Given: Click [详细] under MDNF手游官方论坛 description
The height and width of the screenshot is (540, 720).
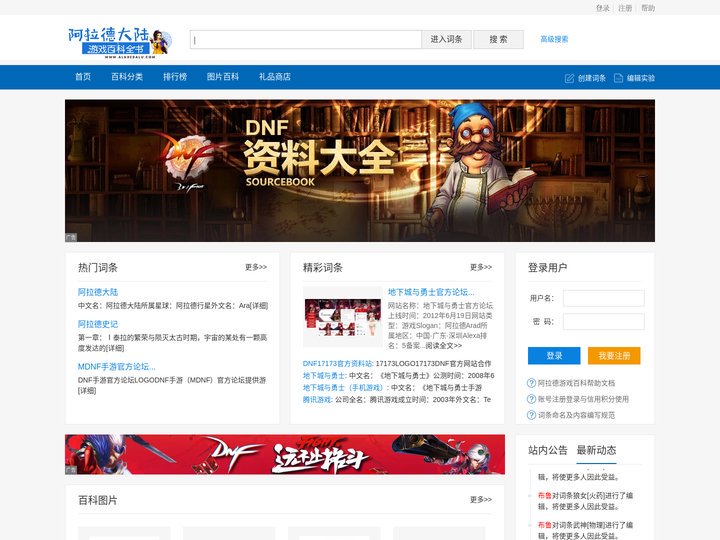Looking at the screenshot, I should pos(87,391).
